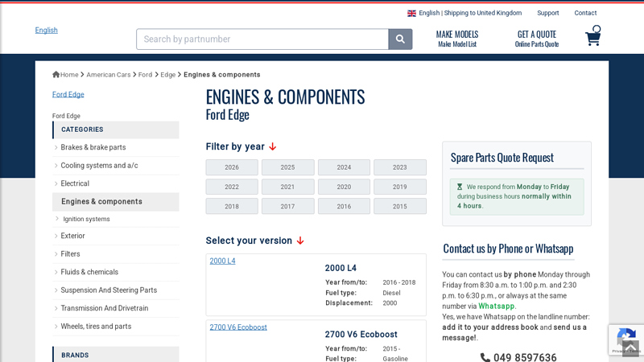644x362 pixels.
Task: Click the reCAPTCHA badge
Action: click(626, 339)
